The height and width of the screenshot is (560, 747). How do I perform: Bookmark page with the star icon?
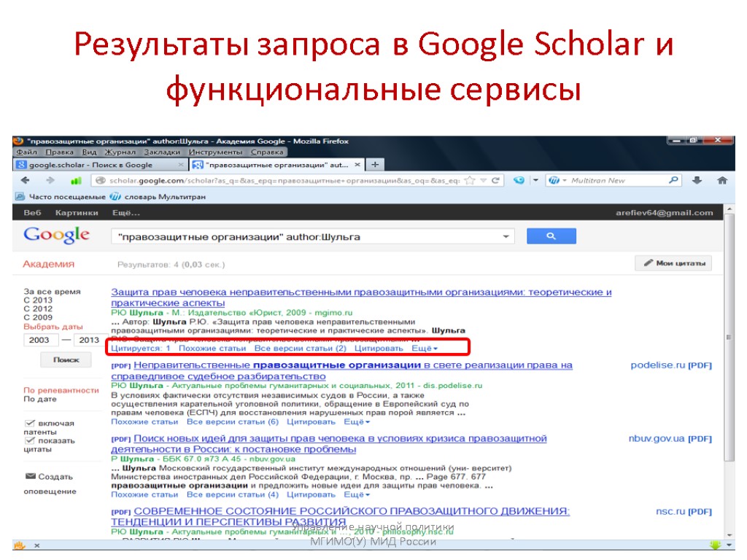[x=470, y=180]
